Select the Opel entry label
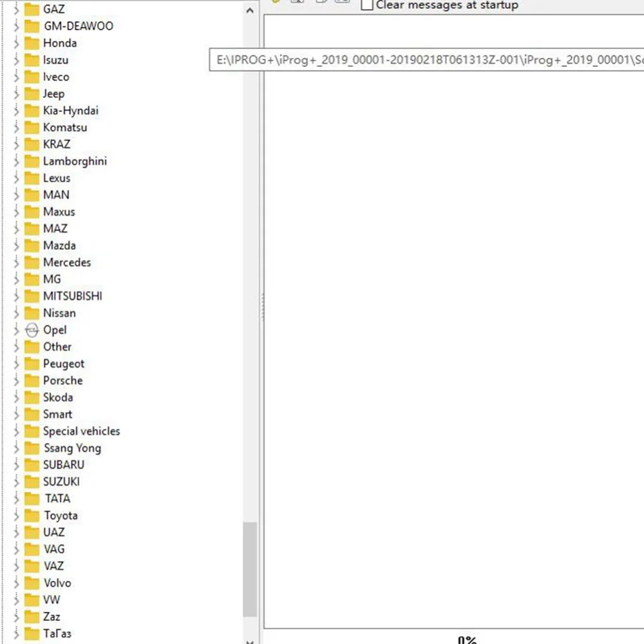Viewport: 644px width, 644px height. point(55,330)
